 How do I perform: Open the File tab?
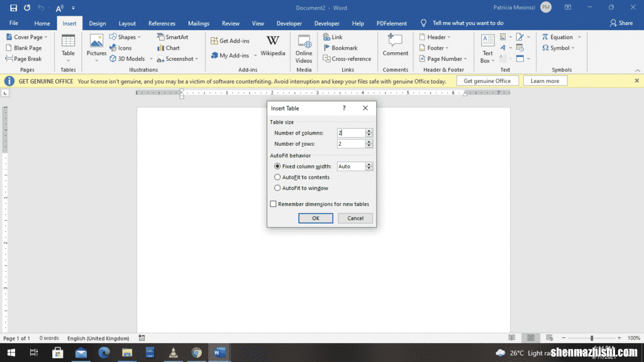(14, 23)
